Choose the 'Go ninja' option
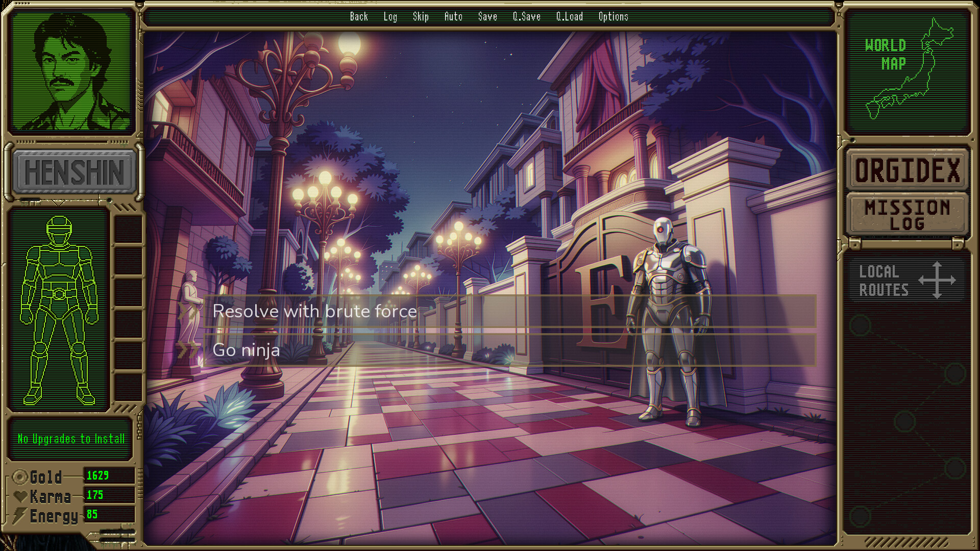Screen dimensions: 980x551 509,350
